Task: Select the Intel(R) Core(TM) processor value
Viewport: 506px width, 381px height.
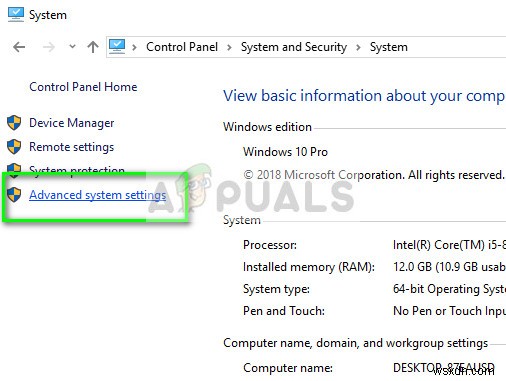Action: 449,245
